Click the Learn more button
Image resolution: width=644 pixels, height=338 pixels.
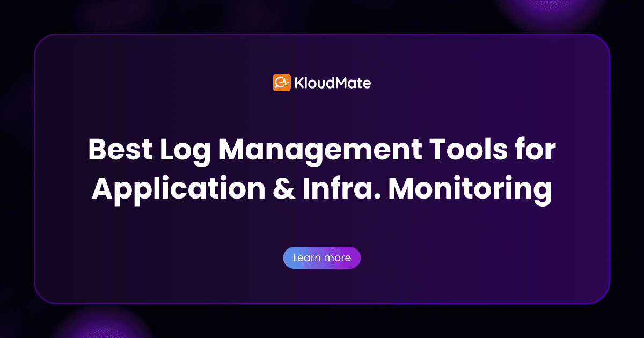point(322,258)
